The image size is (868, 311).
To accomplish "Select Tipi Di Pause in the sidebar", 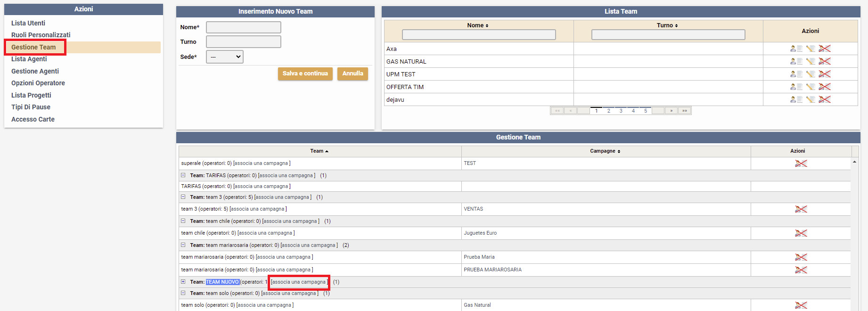I will (31, 107).
